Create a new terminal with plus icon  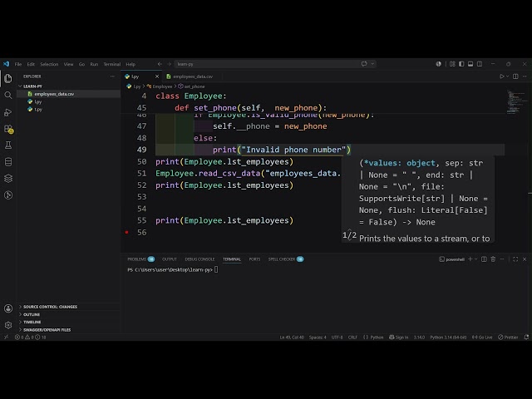pyautogui.click(x=470, y=259)
